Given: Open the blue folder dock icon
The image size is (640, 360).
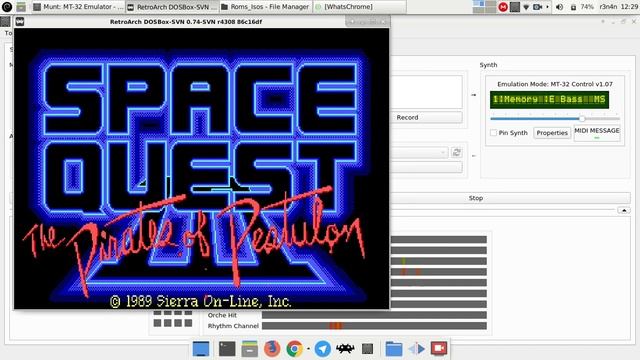Looking at the screenshot, I should (394, 349).
